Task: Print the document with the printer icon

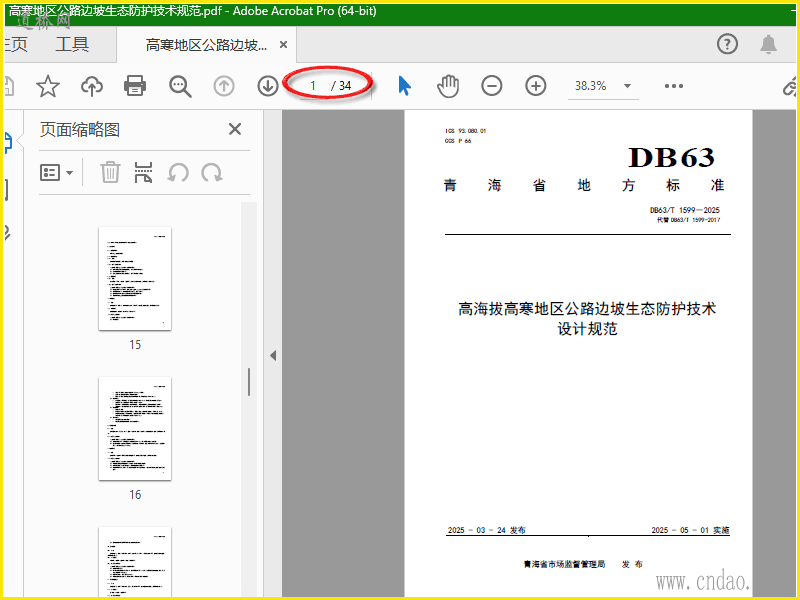Action: [135, 86]
